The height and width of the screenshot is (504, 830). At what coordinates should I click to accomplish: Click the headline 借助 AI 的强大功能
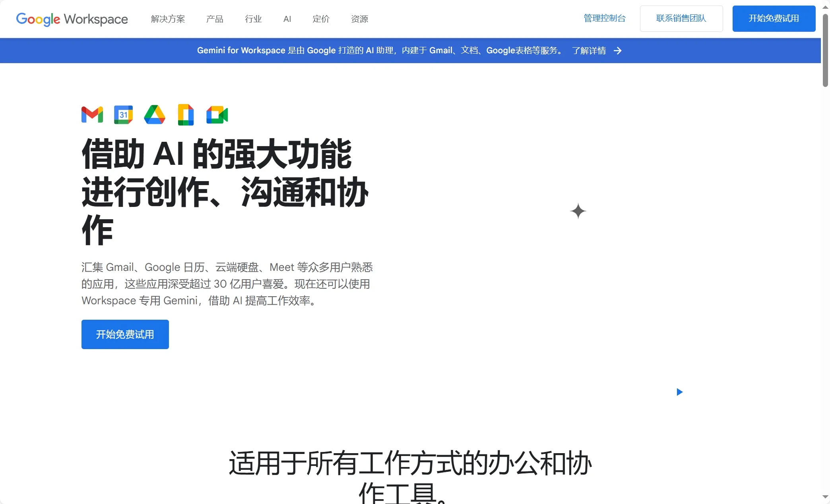(x=217, y=154)
